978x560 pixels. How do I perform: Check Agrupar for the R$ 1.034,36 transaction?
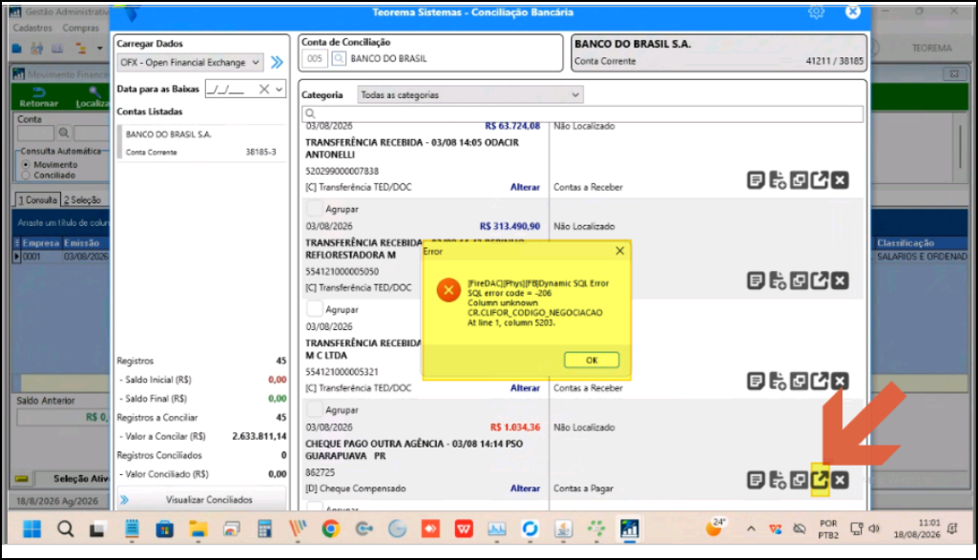click(314, 409)
